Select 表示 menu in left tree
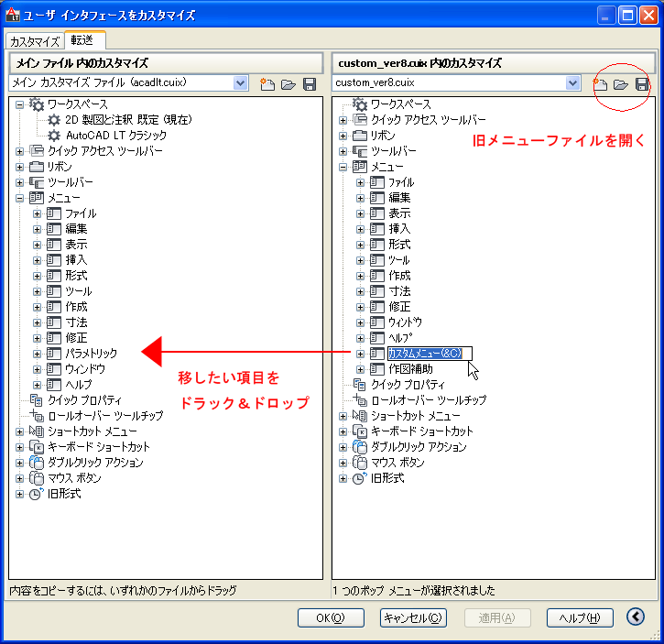This screenshot has width=664, height=644. pos(76,245)
